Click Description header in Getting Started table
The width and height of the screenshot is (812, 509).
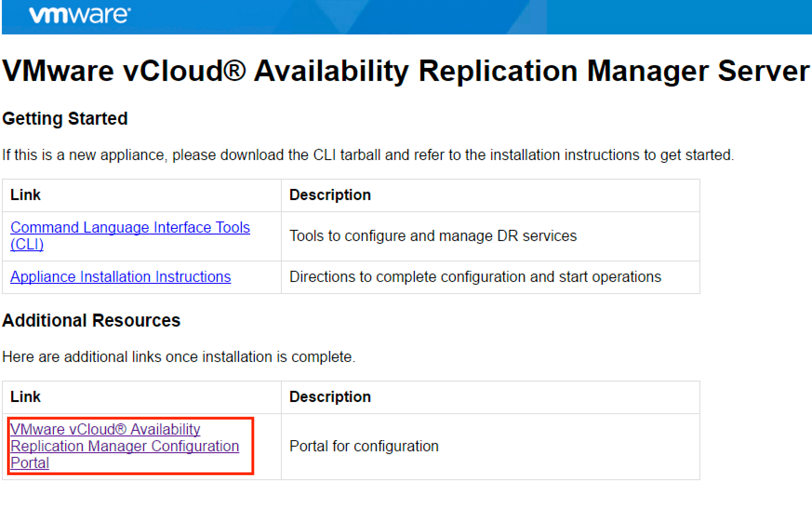click(330, 195)
